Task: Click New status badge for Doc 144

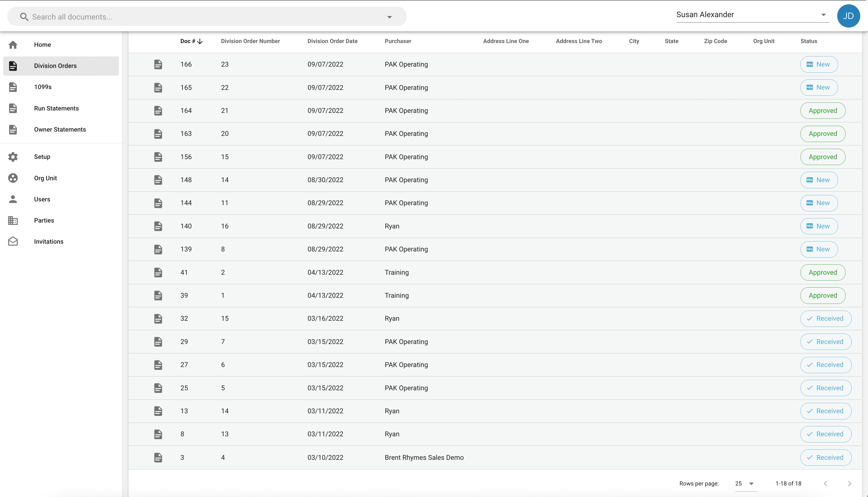Action: tap(819, 203)
